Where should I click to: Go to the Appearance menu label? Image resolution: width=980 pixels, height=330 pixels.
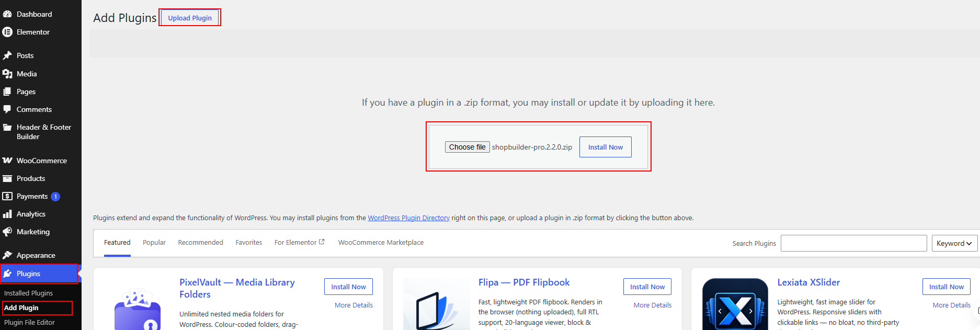coord(36,255)
